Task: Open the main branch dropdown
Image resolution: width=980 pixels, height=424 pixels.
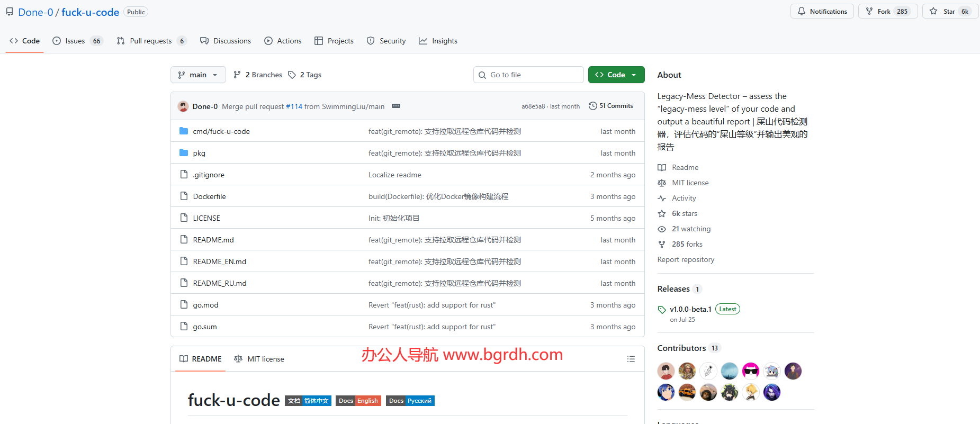Action: coord(198,75)
